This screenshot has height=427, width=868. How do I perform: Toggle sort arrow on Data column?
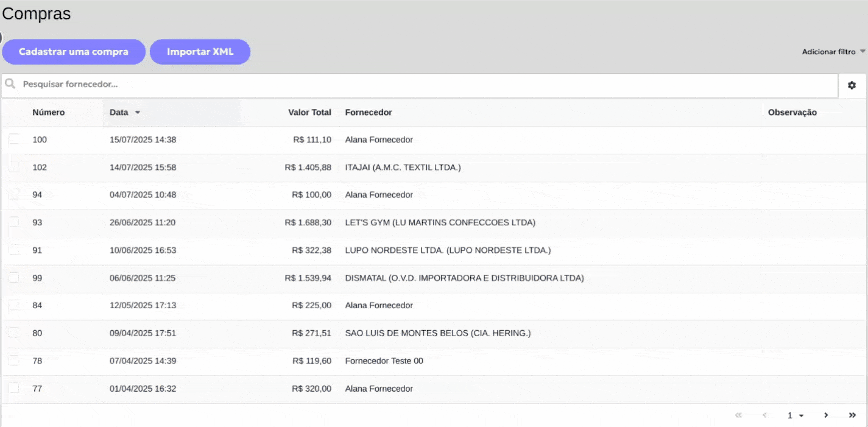click(138, 113)
